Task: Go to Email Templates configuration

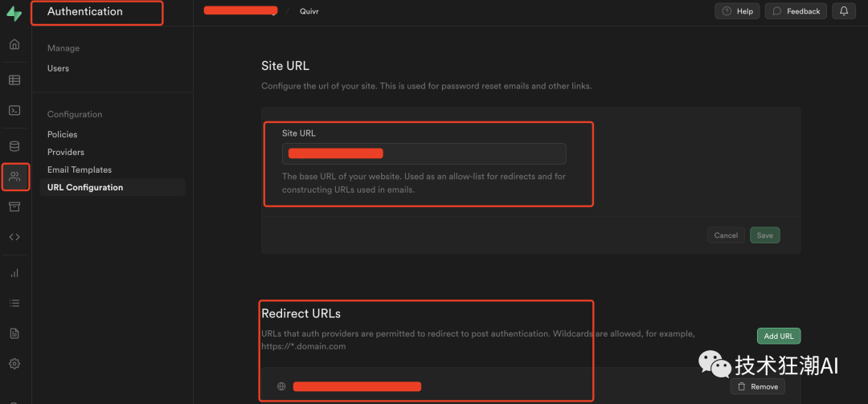Action: coord(80,169)
